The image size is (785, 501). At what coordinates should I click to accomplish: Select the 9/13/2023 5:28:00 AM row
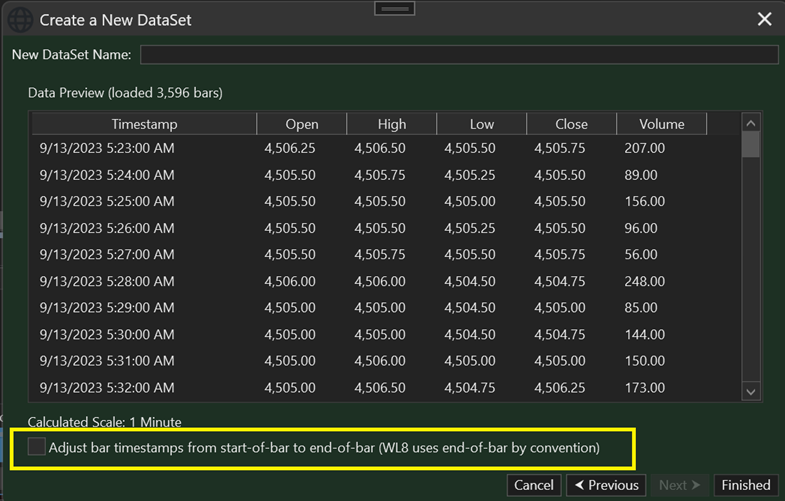click(x=107, y=282)
